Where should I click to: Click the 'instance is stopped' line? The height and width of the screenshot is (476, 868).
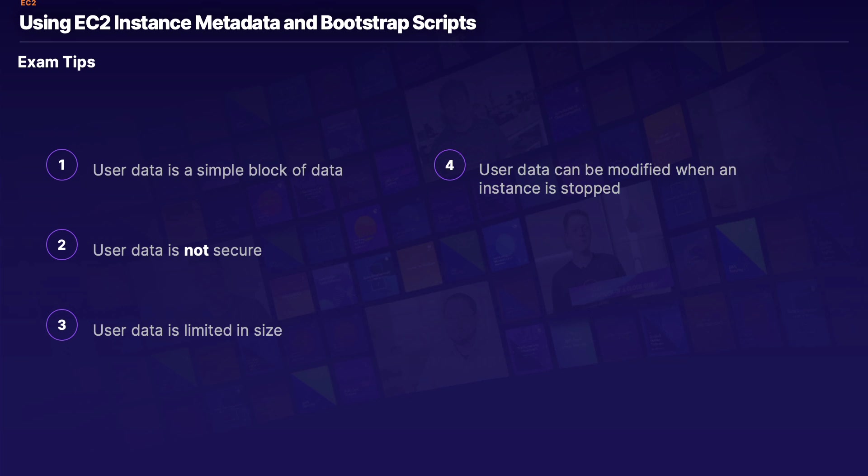(549, 188)
